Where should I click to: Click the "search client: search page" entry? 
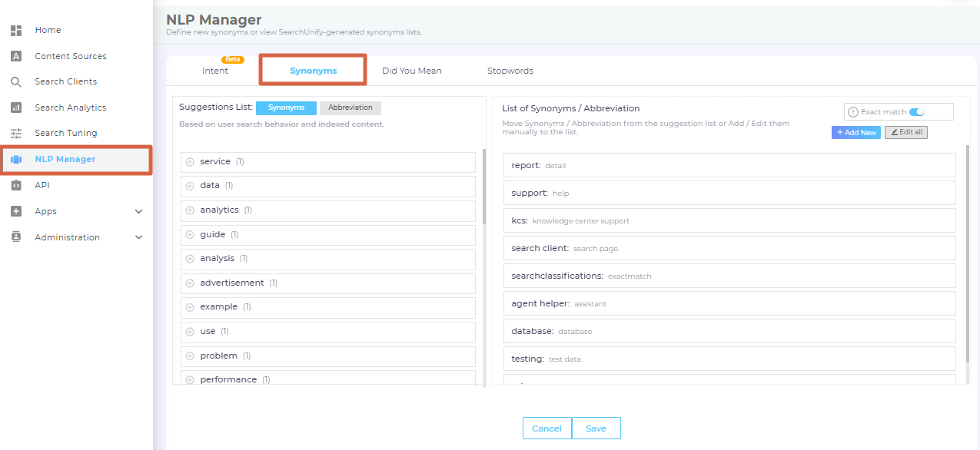tap(729, 248)
